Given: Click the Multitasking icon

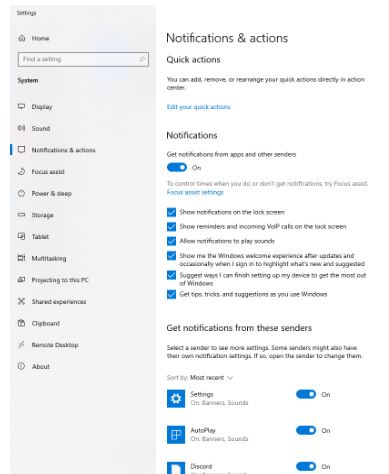Looking at the screenshot, I should 21,258.
